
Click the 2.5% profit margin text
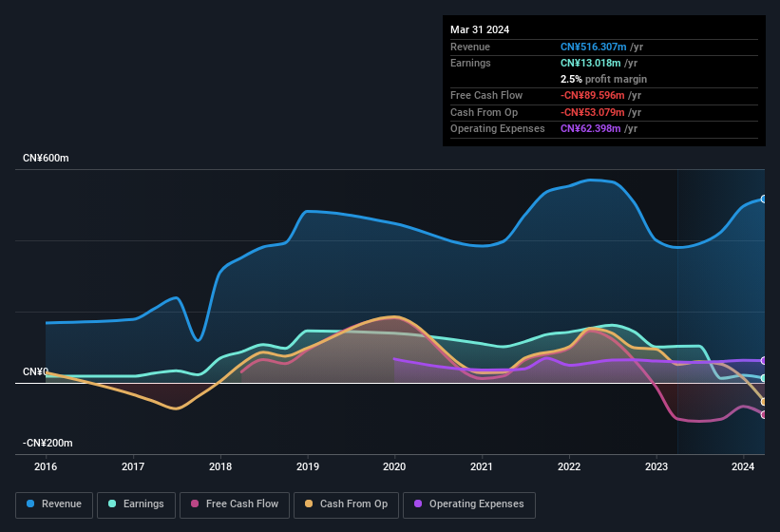pyautogui.click(x=603, y=79)
